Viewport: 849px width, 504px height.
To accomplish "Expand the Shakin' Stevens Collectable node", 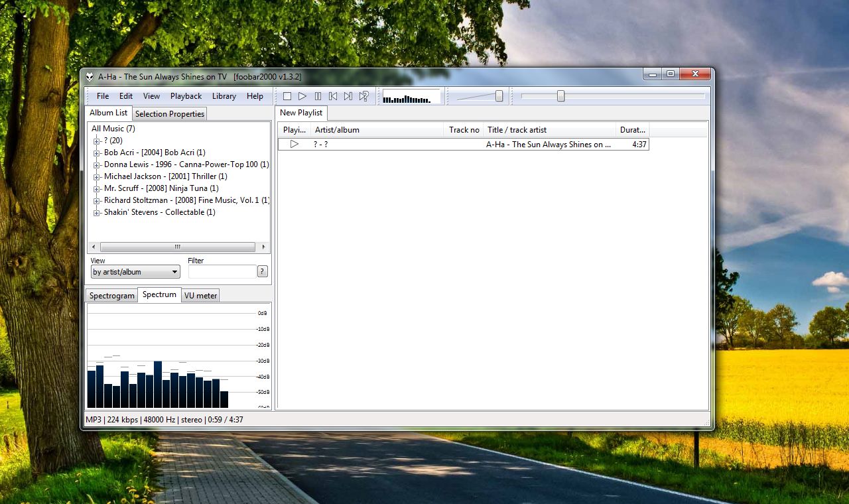I will tap(97, 212).
